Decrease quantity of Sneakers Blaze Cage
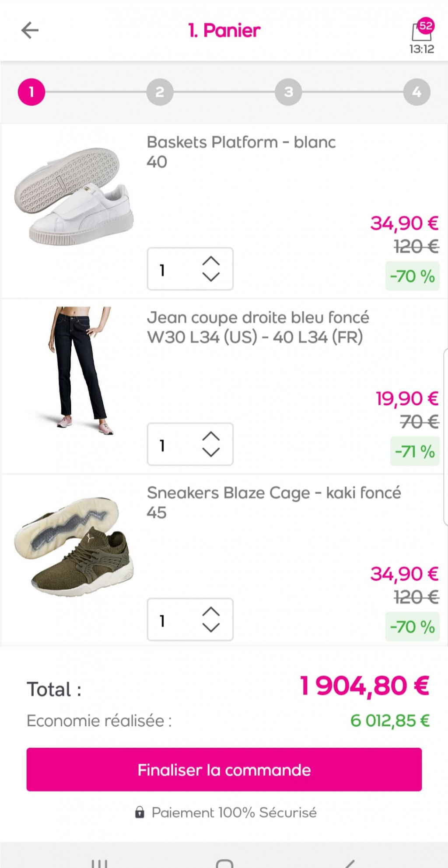448x868 pixels. [x=211, y=628]
